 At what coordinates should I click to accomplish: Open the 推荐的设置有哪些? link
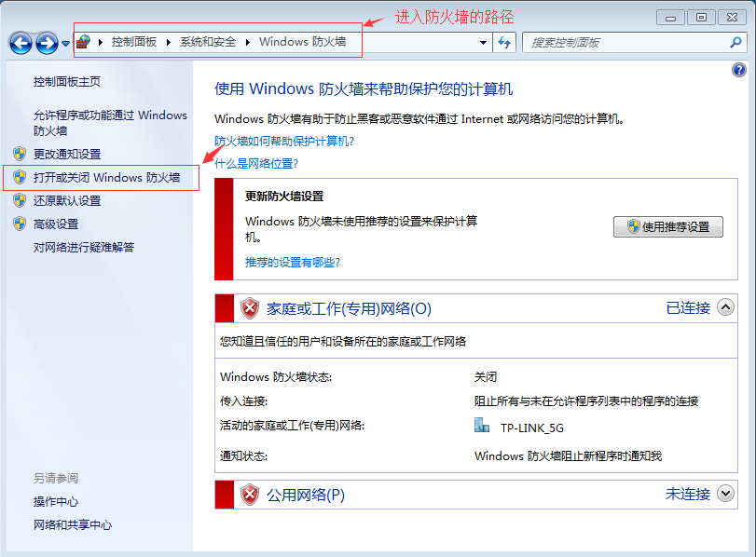coord(293,263)
